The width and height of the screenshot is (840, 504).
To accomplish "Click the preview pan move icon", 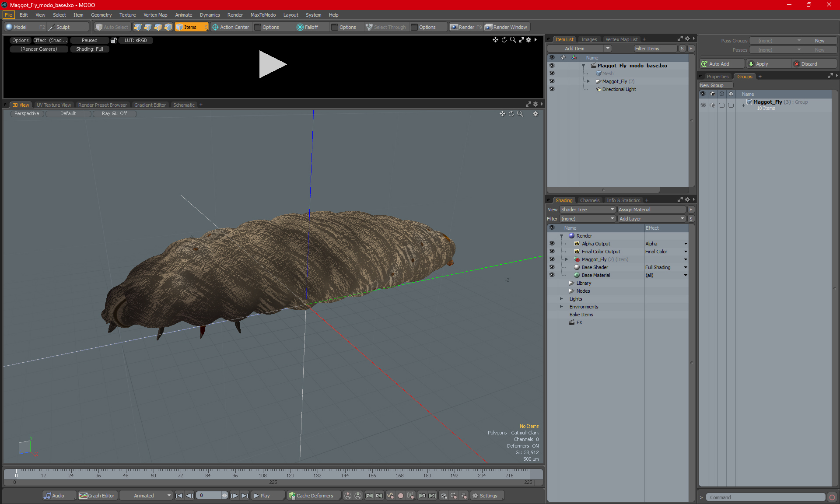I will [x=495, y=40].
